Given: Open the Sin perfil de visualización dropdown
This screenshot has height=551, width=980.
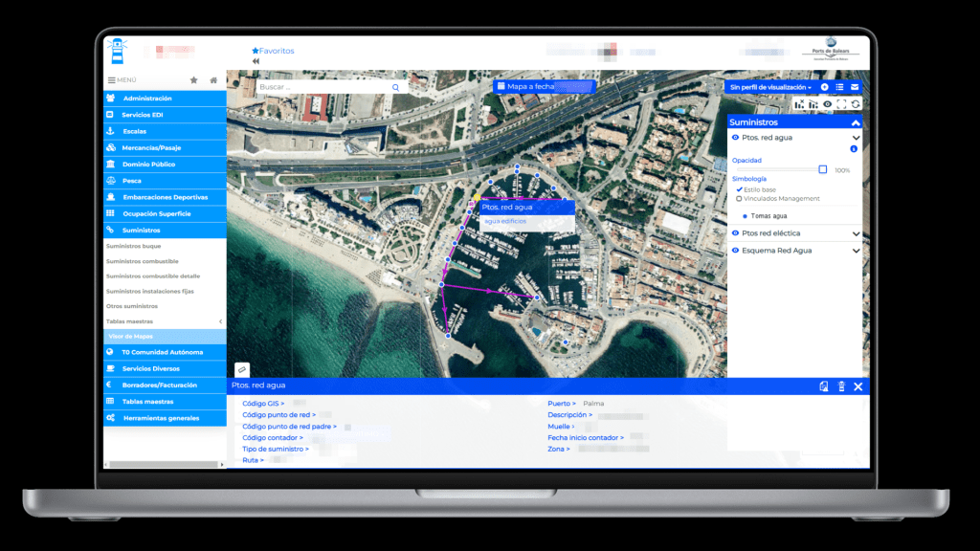Looking at the screenshot, I should click(770, 87).
